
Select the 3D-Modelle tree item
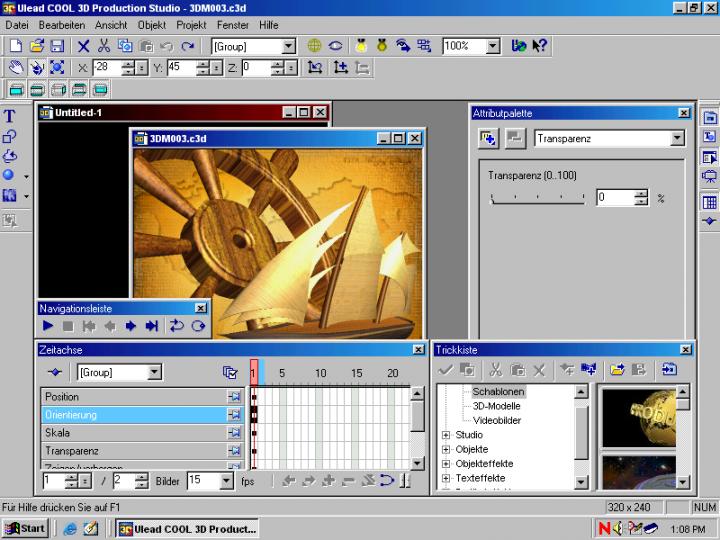click(497, 406)
